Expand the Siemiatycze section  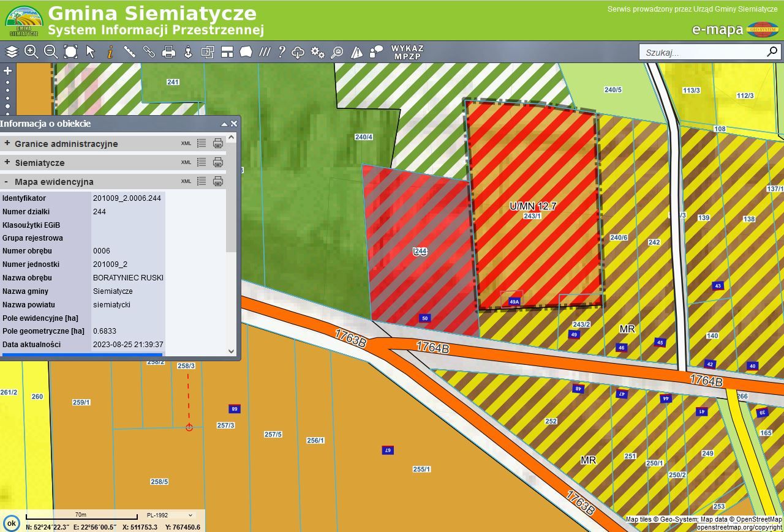pos(7,162)
